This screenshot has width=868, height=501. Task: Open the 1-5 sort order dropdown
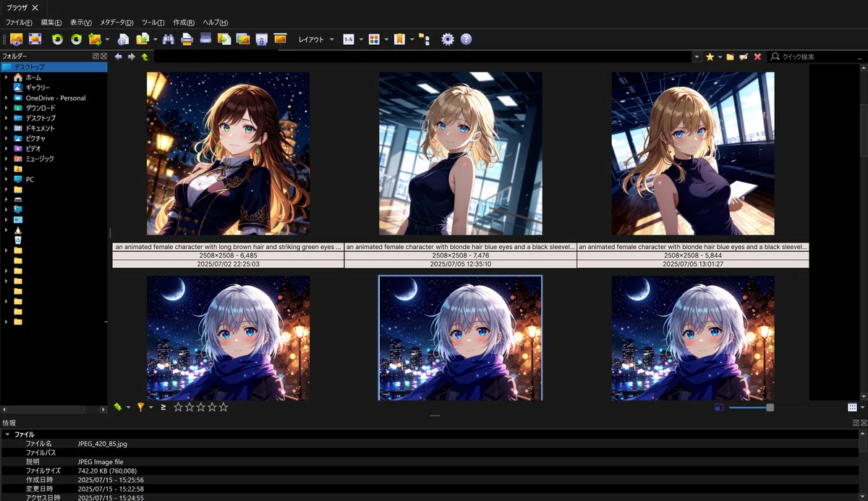pyautogui.click(x=359, y=39)
